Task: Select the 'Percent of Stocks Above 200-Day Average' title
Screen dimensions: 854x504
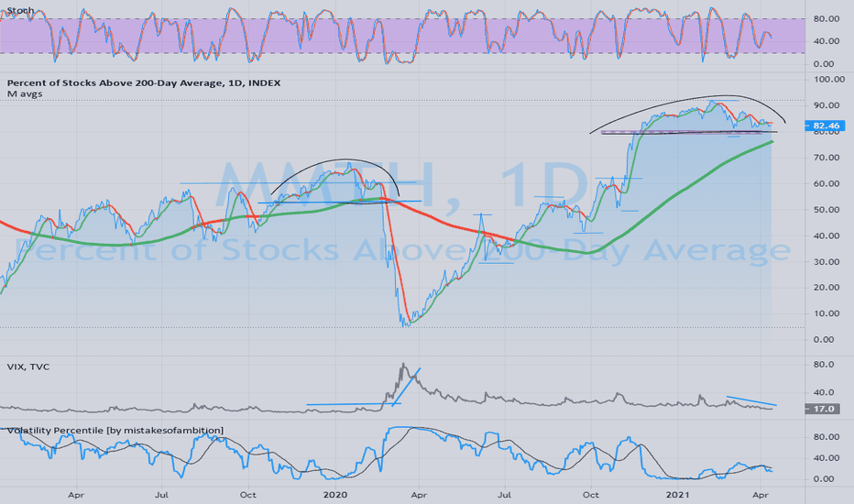Action: coord(144,82)
